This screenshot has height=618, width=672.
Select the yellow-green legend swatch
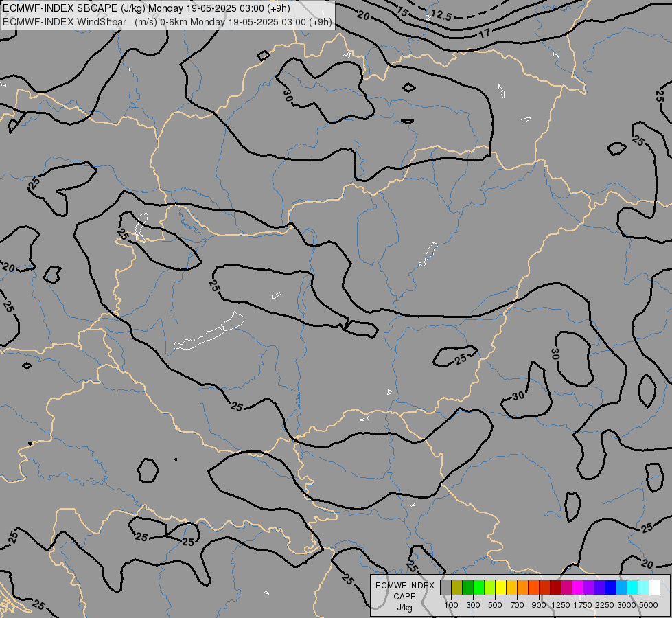click(x=490, y=587)
